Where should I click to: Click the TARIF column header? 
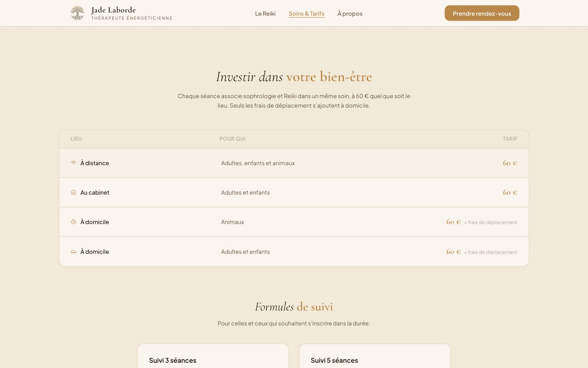click(510, 139)
